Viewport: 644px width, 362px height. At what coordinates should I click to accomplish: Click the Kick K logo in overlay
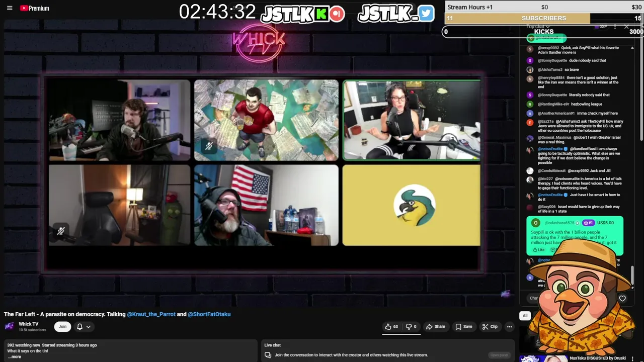click(321, 14)
